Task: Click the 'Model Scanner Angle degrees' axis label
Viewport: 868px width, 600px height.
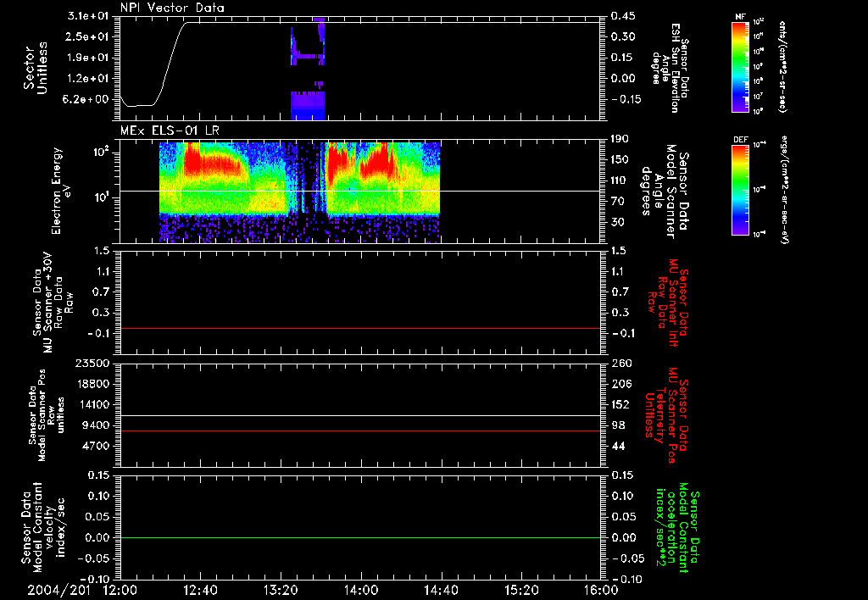Action: [665, 191]
